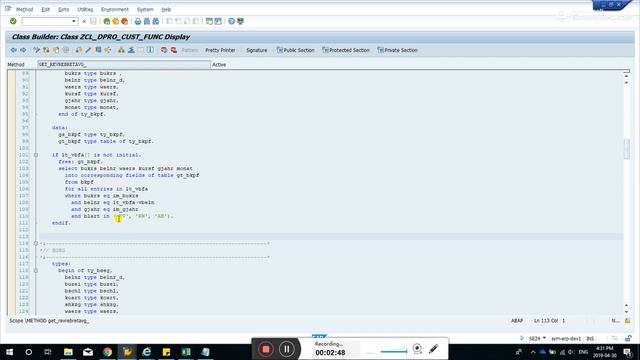The height and width of the screenshot is (360, 640).
Task: Open the Method menu
Action: [x=24, y=9]
